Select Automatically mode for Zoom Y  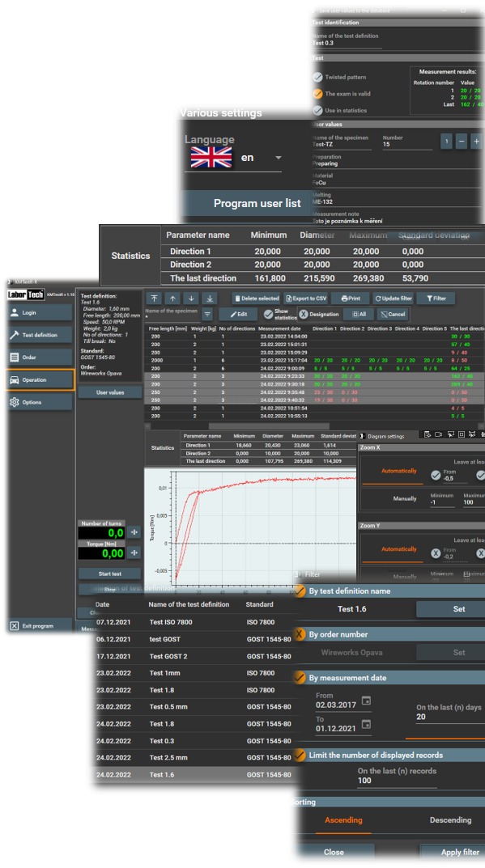(x=398, y=549)
